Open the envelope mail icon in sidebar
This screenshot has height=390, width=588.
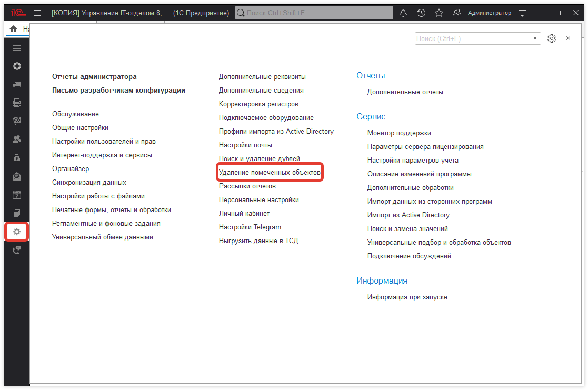(17, 176)
